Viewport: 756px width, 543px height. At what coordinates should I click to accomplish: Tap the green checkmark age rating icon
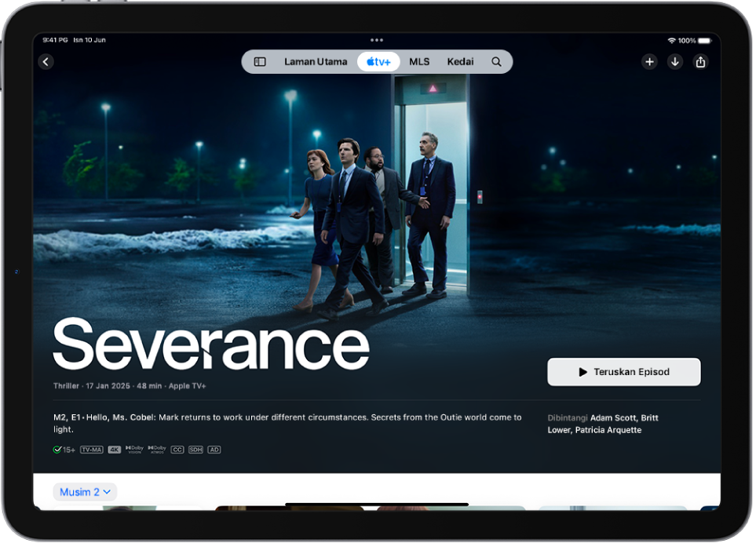pyautogui.click(x=57, y=449)
